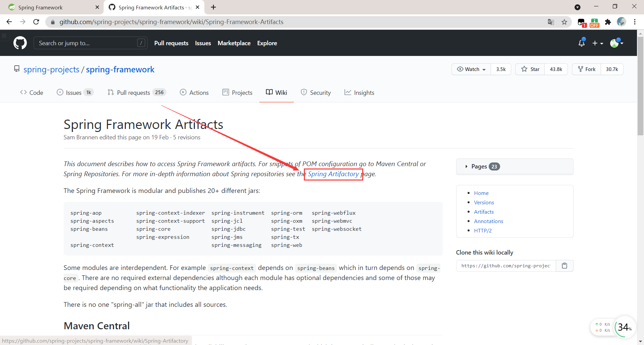The image size is (644, 345).
Task: Select the Wiki tab
Action: point(276,92)
